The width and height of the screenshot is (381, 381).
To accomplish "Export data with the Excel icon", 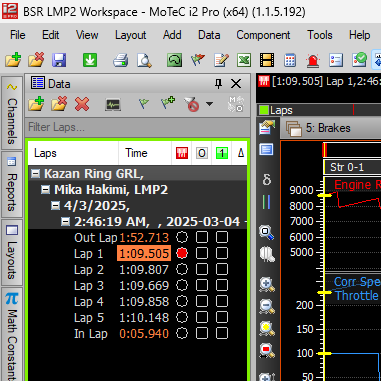I will [244, 60].
